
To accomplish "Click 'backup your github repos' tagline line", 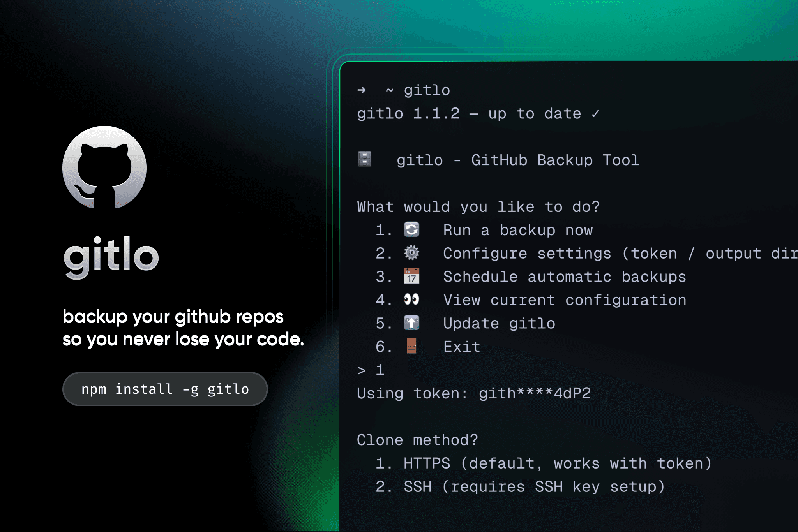I will click(x=173, y=317).
